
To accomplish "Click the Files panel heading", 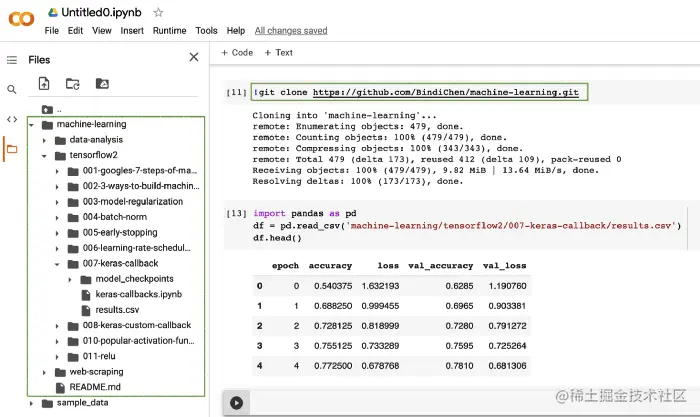I will (39, 60).
